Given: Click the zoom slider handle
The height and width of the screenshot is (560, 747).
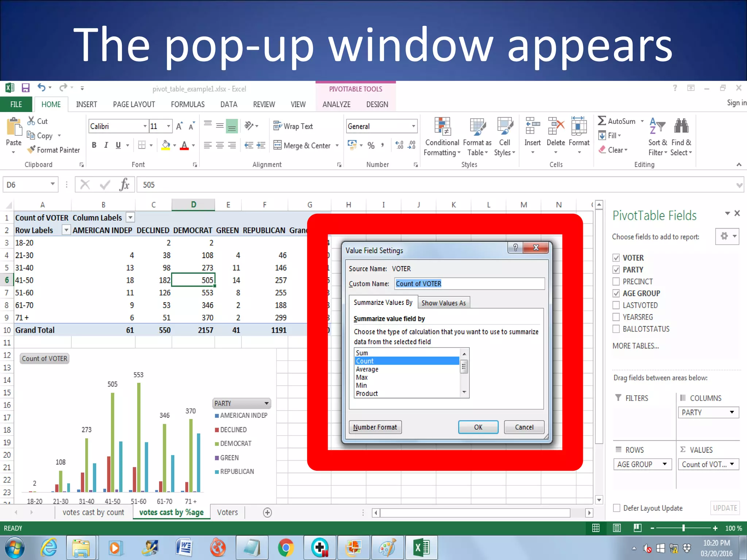Looking at the screenshot, I should [x=683, y=528].
